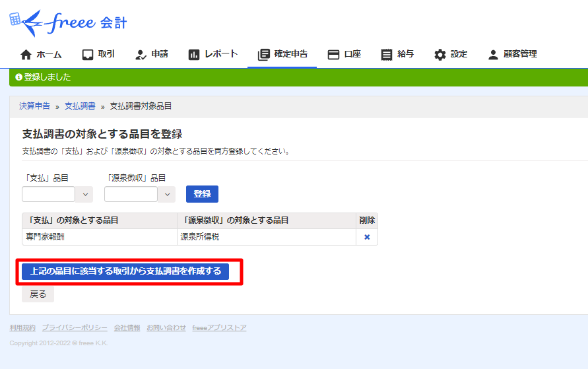The height and width of the screenshot is (369, 588).
Task: Go to ホーム via the house icon
Action: tap(26, 55)
